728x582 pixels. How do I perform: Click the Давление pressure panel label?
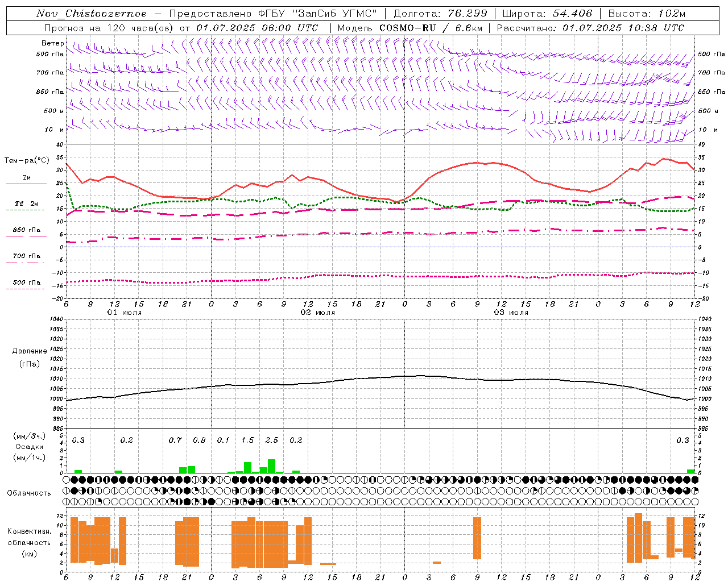[30, 351]
